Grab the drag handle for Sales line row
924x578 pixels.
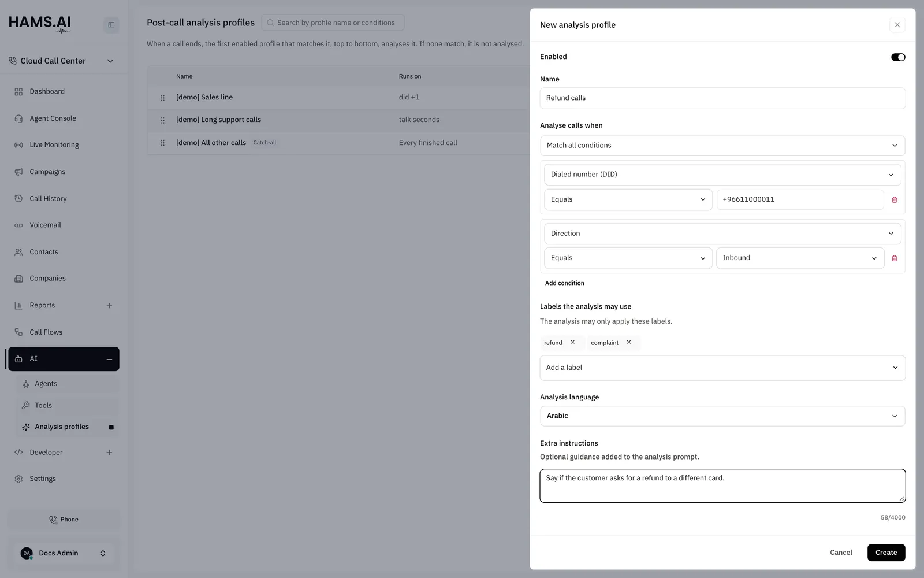162,98
